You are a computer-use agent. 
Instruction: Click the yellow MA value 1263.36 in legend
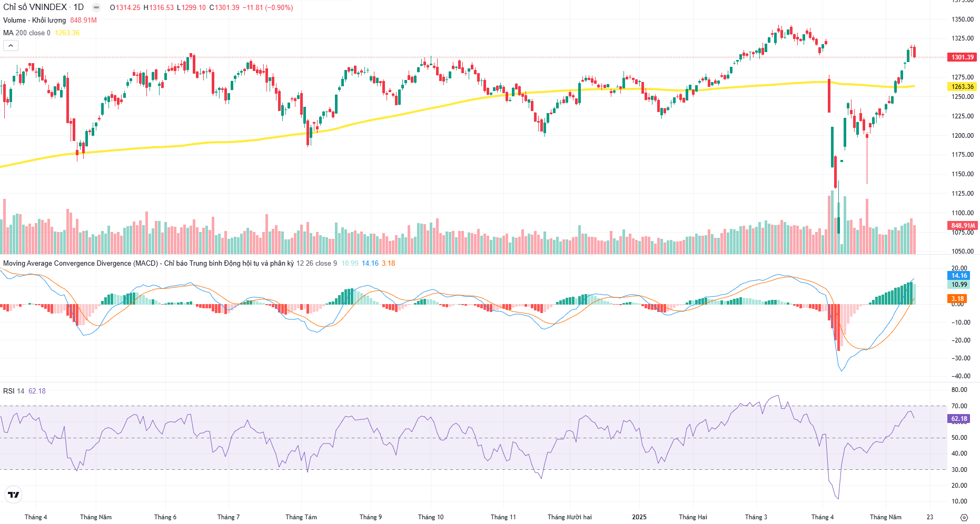point(67,33)
